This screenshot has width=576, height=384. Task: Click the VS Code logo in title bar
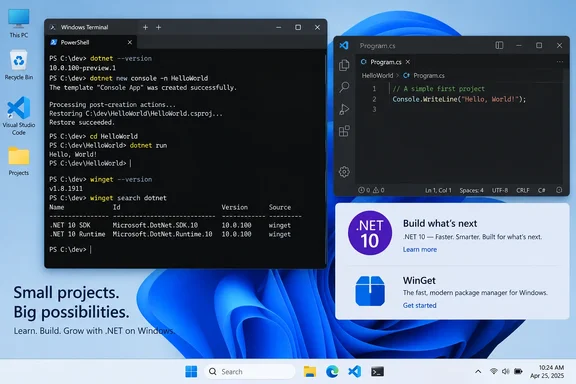coord(344,45)
